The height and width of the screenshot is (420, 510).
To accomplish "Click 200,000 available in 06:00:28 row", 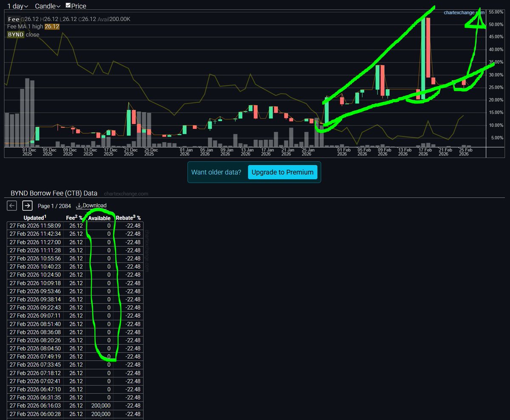I will [x=101, y=414].
